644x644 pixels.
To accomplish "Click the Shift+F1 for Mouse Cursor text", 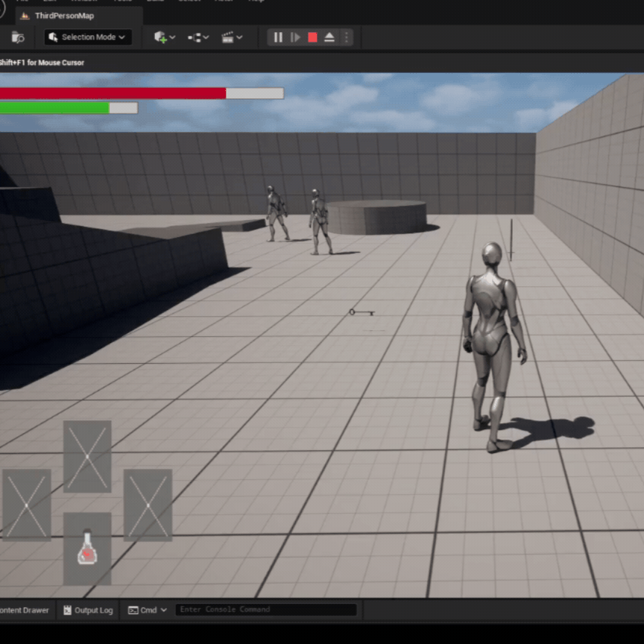I will (x=42, y=63).
